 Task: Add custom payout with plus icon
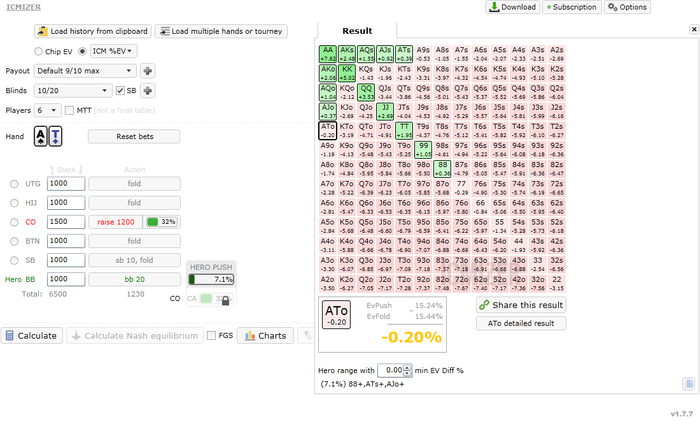[147, 71]
